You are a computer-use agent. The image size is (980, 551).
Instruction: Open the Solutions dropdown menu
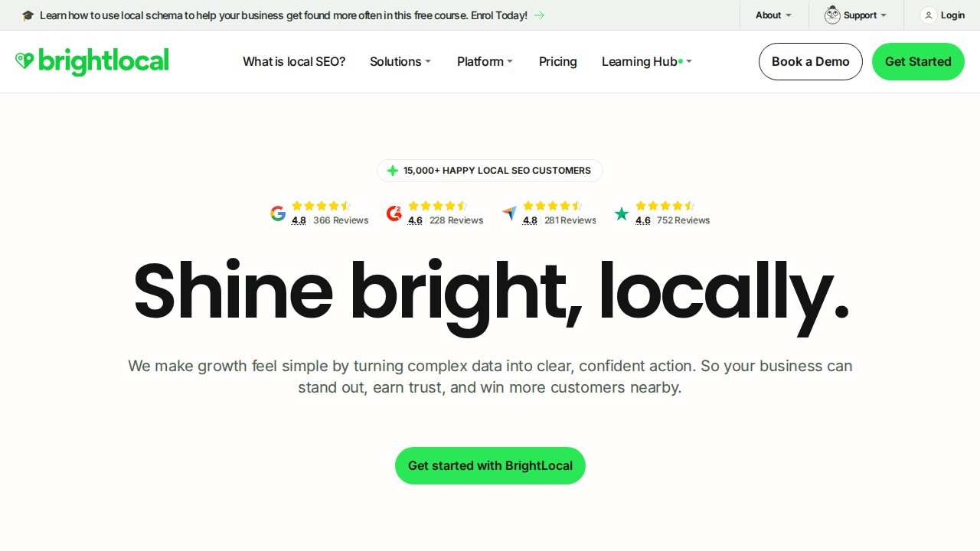coord(400,61)
